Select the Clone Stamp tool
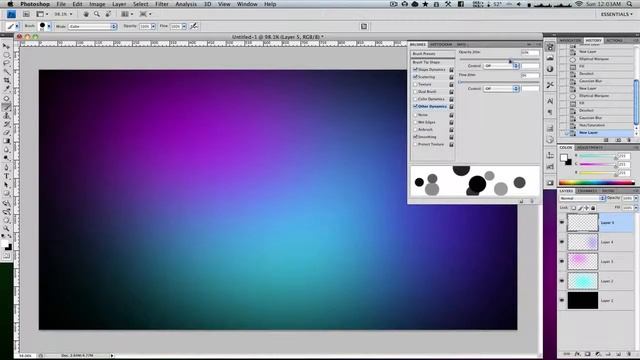 click(x=7, y=116)
